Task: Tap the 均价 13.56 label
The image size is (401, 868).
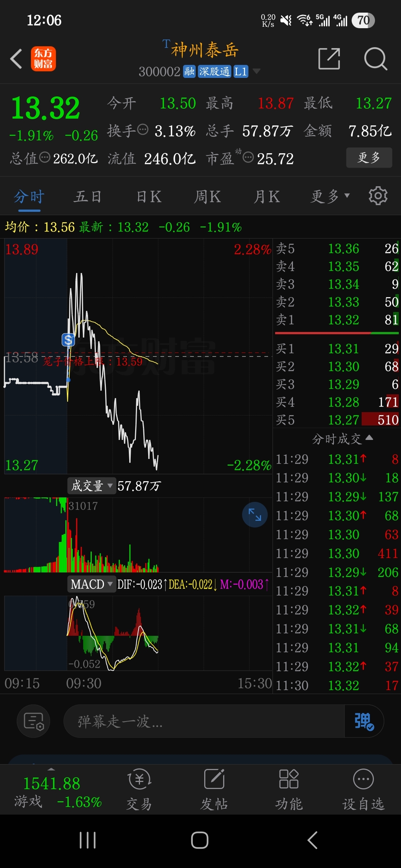Action: 40,227
